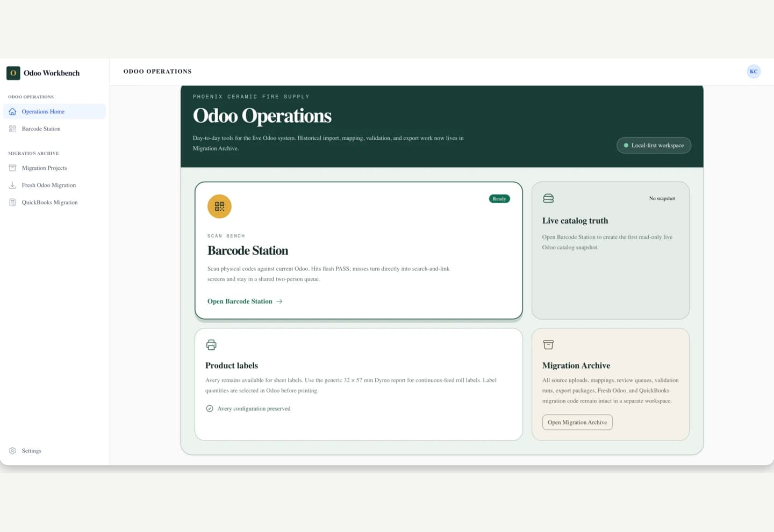Click the Barcode Station QR sidebar icon
This screenshot has height=532, width=774.
[12, 129]
